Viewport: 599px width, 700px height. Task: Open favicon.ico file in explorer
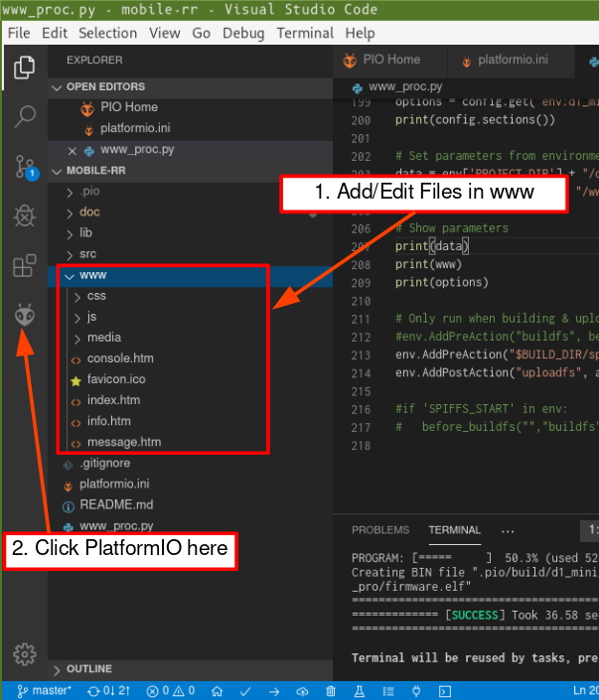point(190,379)
